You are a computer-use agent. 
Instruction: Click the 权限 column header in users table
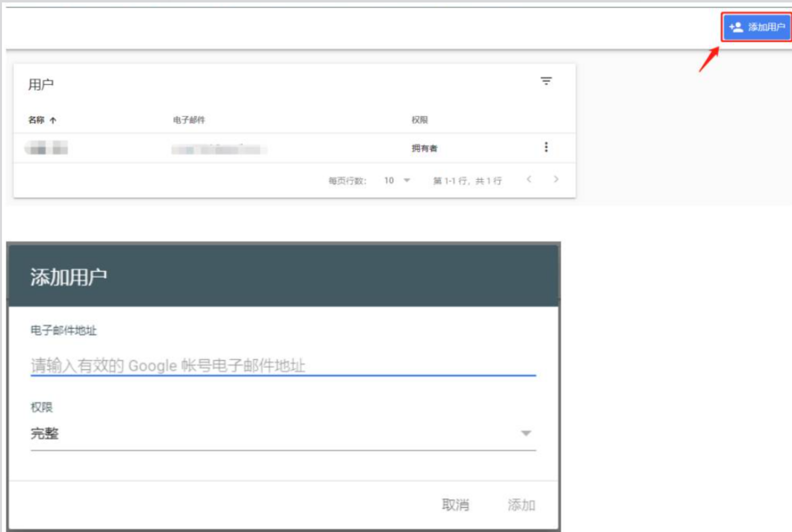tap(420, 120)
